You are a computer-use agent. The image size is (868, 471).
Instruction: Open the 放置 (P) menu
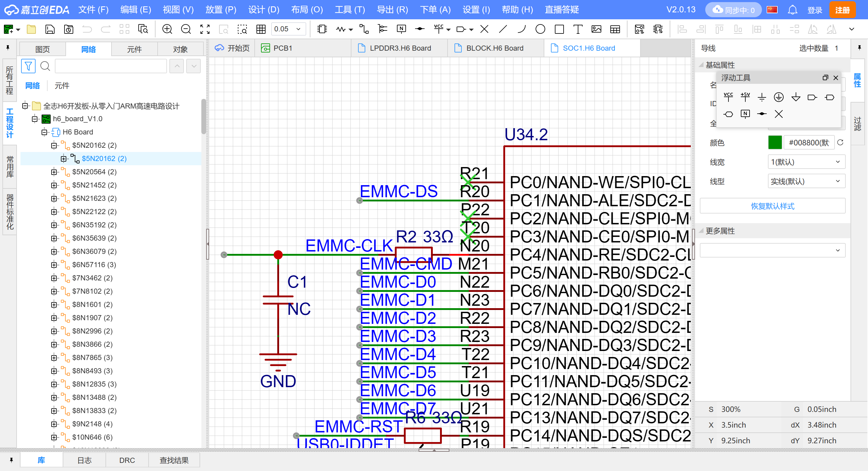click(x=221, y=9)
